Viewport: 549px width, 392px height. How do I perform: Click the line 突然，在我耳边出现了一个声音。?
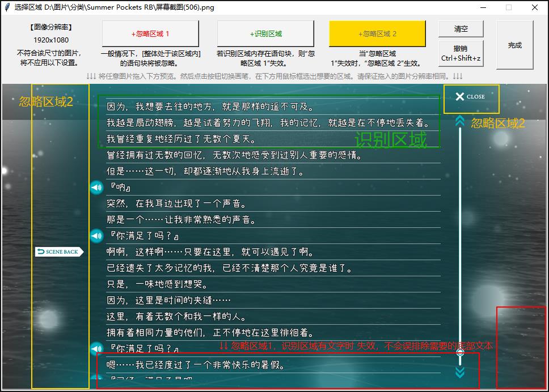[x=176, y=203]
